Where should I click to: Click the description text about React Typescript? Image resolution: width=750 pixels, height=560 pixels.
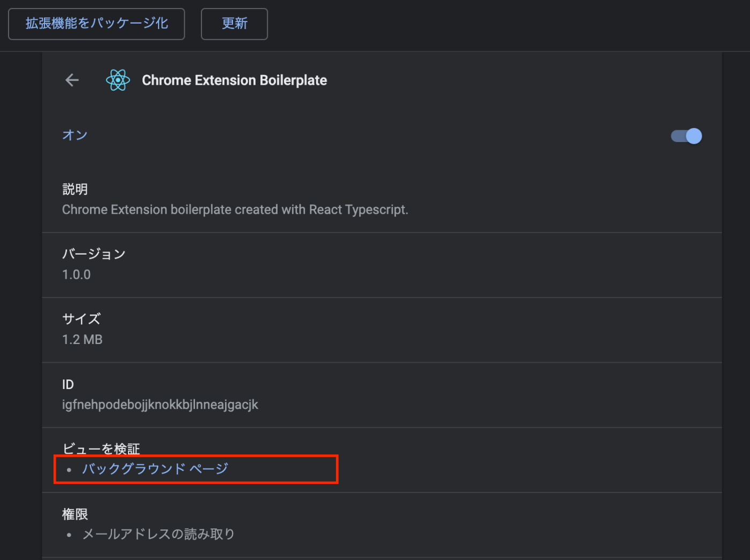(235, 210)
